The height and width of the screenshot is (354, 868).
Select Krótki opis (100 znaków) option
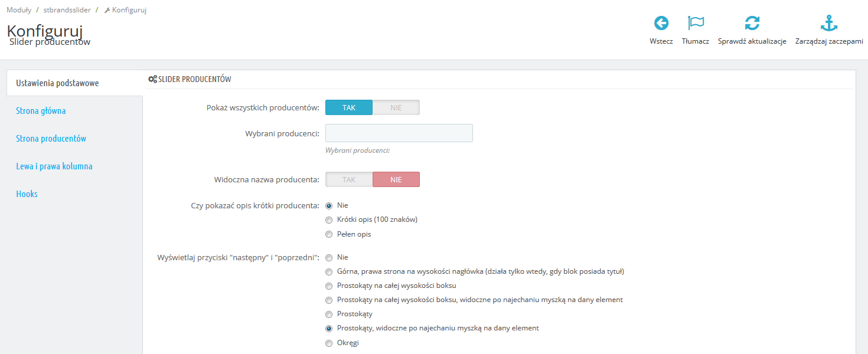pyautogui.click(x=329, y=220)
